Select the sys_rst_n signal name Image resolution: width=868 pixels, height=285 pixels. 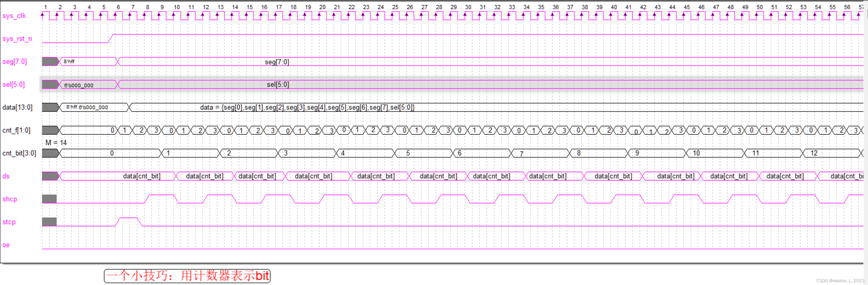click(17, 38)
